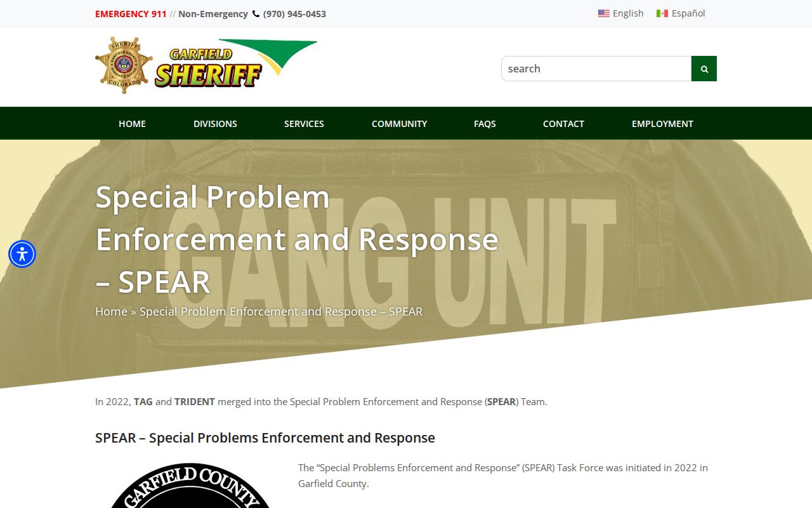The width and height of the screenshot is (812, 508).
Task: Open the EMPLOYMENT menu item
Action: [x=662, y=123]
